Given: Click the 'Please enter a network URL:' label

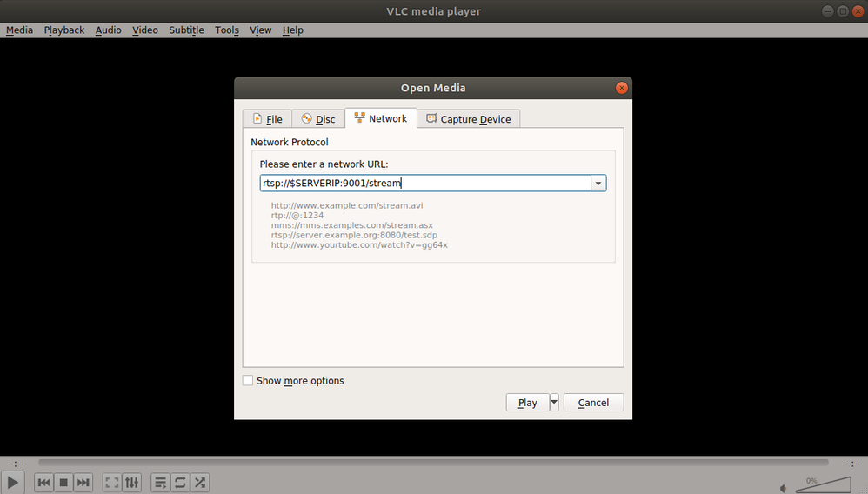Looking at the screenshot, I should (324, 164).
